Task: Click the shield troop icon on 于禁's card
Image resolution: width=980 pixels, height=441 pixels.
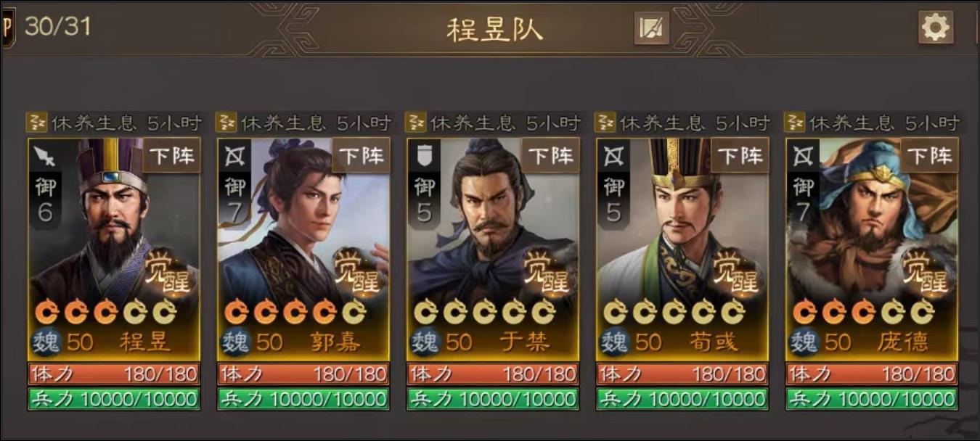Action: pos(424,155)
